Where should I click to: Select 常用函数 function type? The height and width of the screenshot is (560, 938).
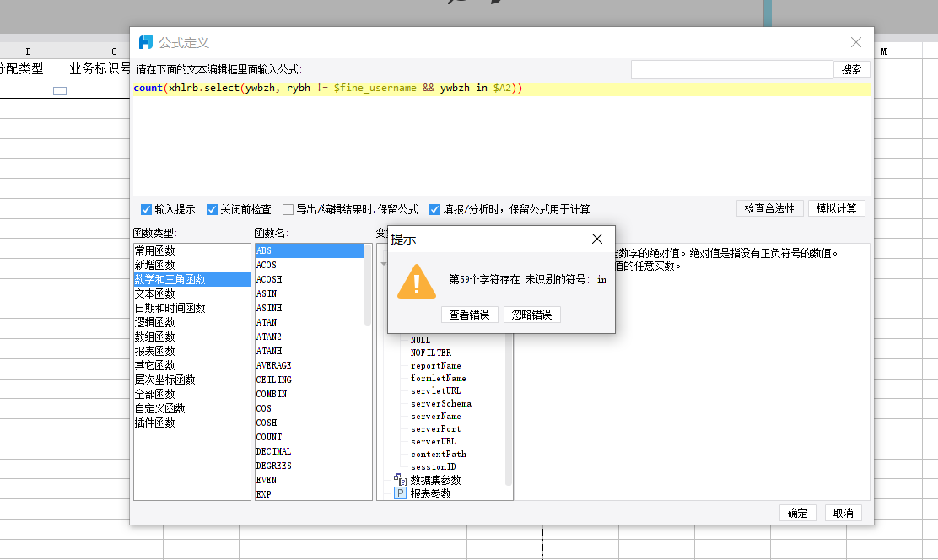(x=192, y=250)
